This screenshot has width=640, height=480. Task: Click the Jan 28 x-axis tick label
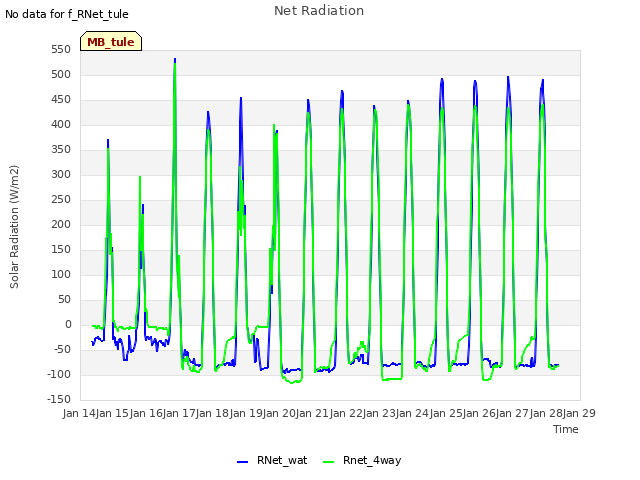click(546, 413)
